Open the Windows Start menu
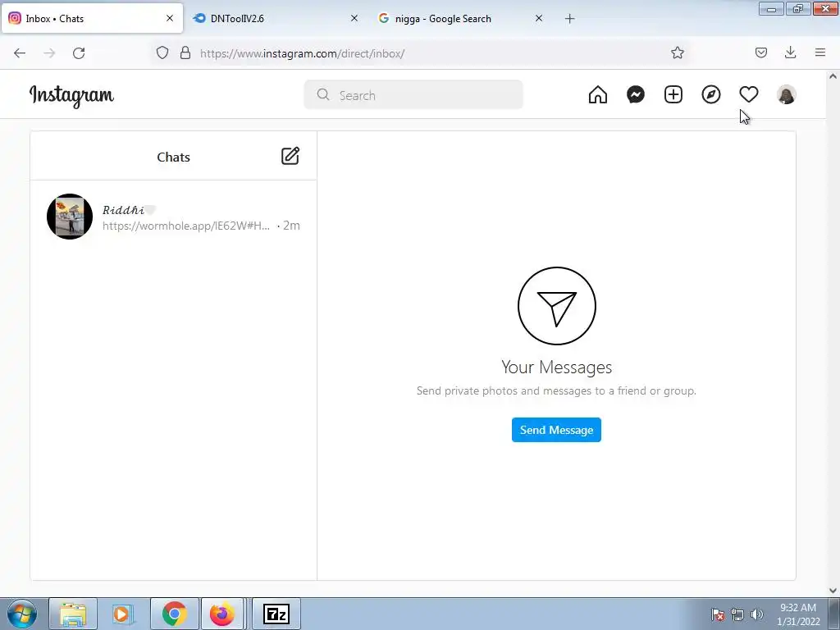Screen dimensions: 840x630 coord(22,614)
